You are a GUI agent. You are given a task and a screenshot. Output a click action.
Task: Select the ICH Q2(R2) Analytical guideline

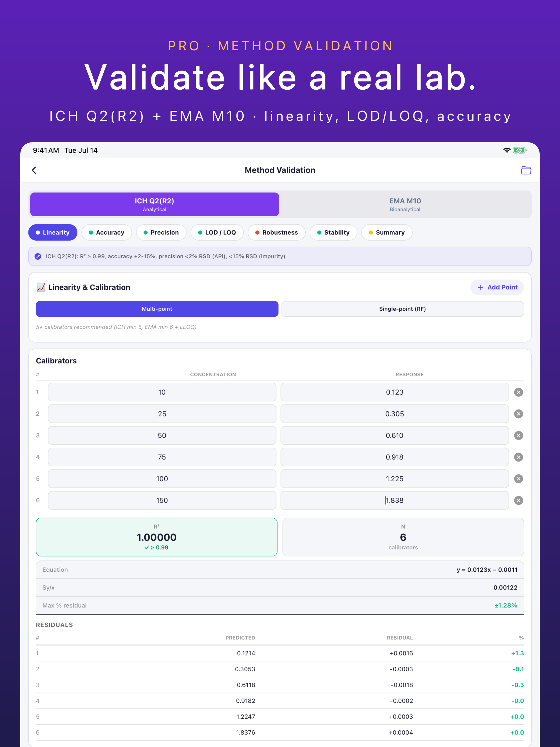155,204
